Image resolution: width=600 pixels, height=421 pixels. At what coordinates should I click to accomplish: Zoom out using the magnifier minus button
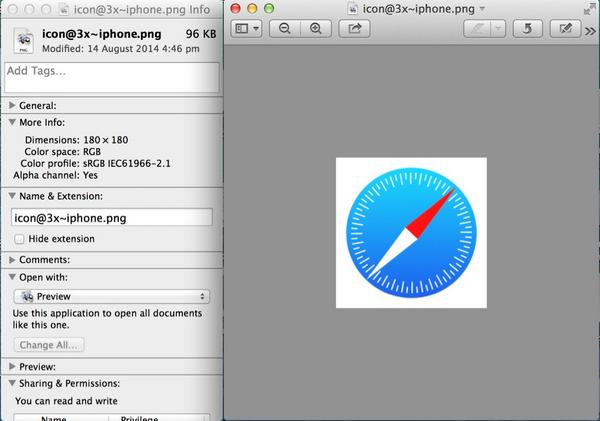(285, 29)
